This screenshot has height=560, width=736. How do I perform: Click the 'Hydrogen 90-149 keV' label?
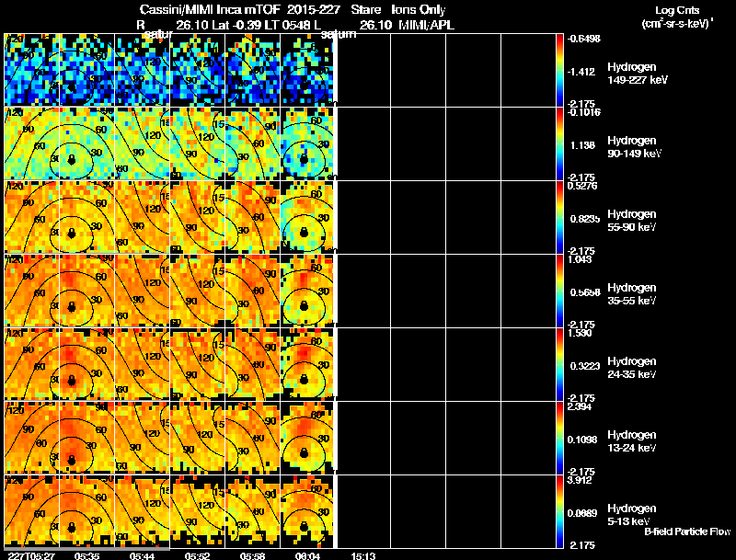tap(635, 147)
